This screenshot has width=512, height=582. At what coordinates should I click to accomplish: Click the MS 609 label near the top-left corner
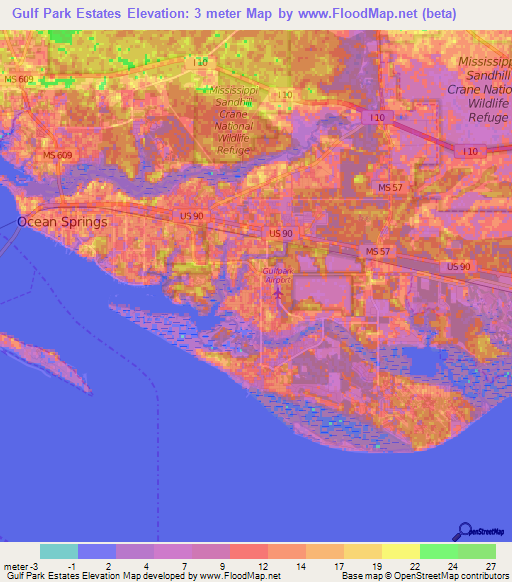(x=19, y=79)
